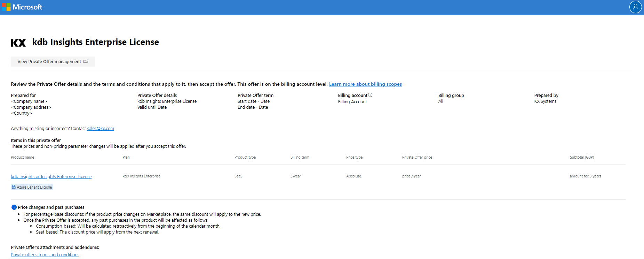644x259 pixels.
Task: Open the user account profile icon
Action: pyautogui.click(x=635, y=7)
